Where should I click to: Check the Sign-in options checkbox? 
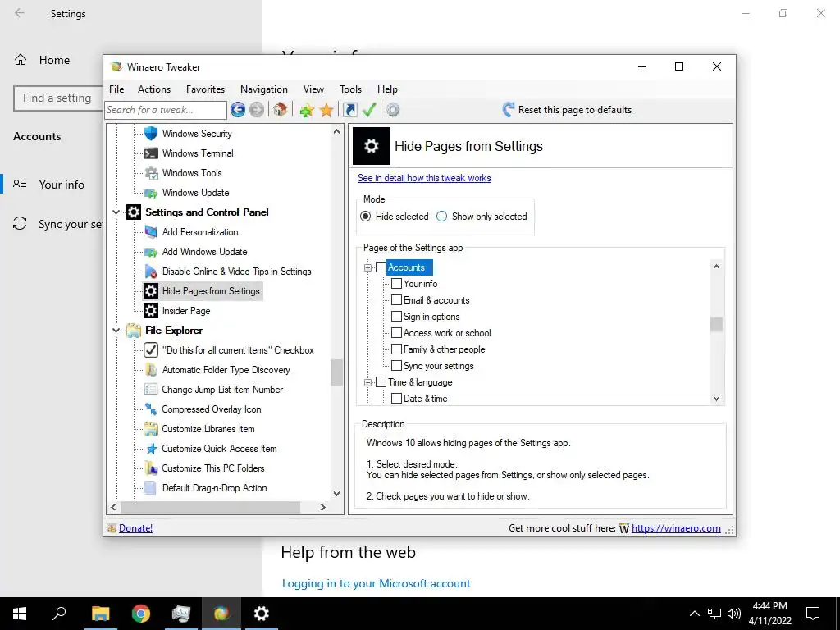[396, 317]
